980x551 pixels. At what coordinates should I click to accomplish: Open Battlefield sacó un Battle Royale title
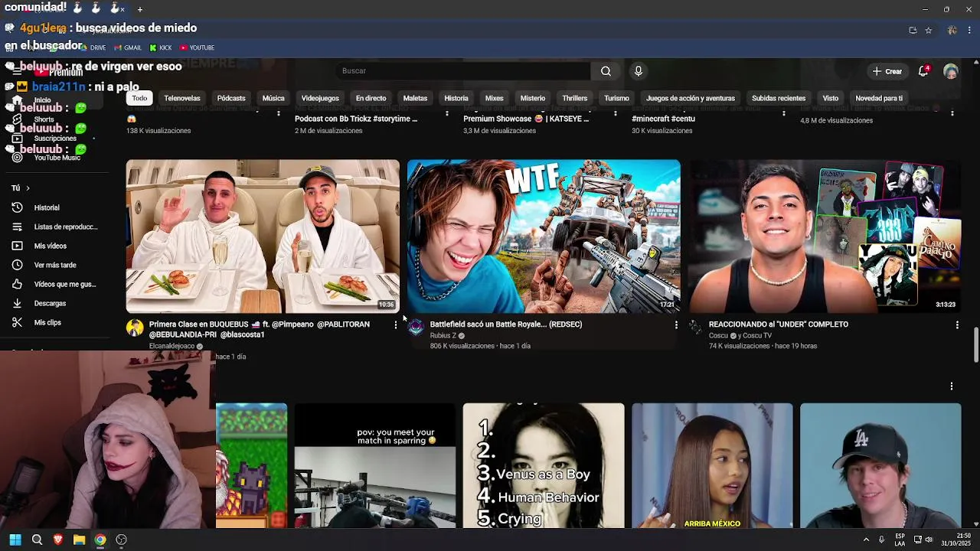(506, 324)
